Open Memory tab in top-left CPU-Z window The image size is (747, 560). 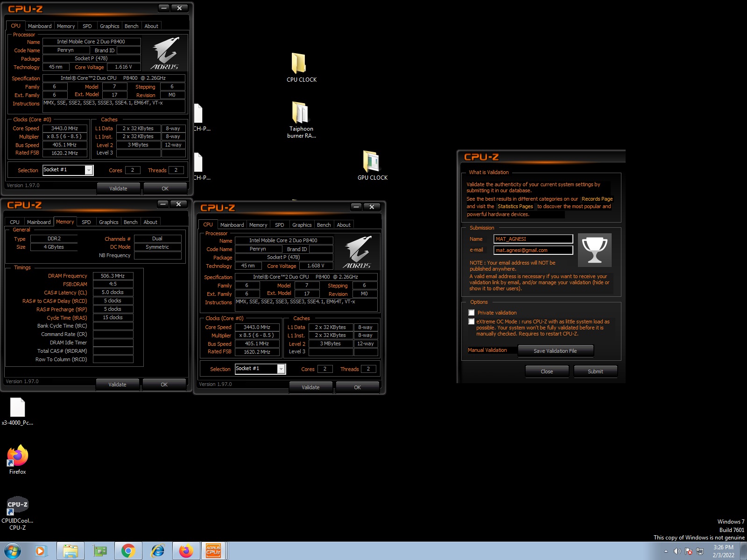66,26
